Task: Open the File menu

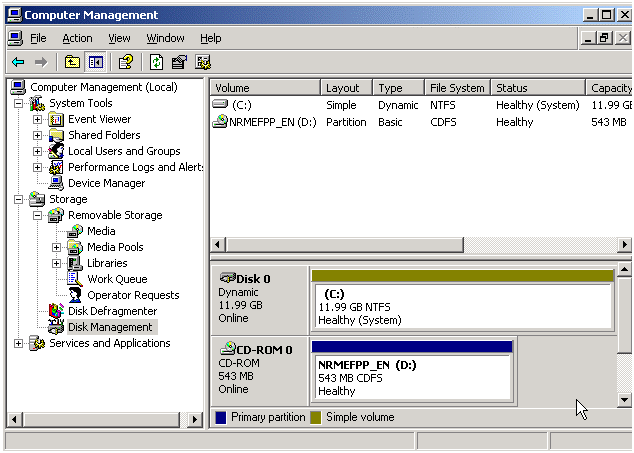Action: [x=38, y=38]
